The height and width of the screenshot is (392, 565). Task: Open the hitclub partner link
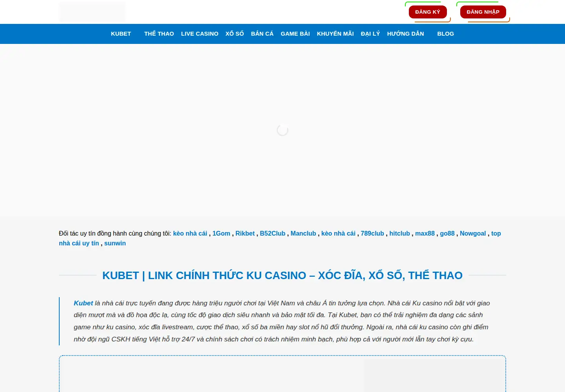(399, 233)
